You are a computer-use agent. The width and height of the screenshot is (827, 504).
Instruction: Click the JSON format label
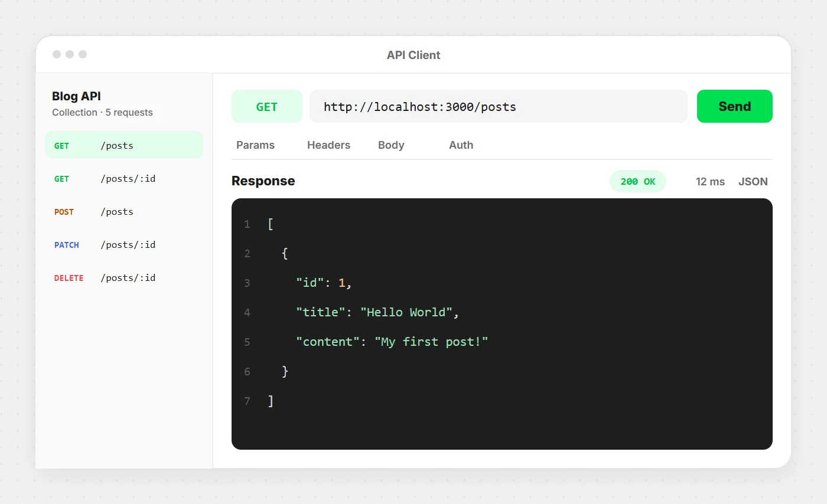click(753, 181)
